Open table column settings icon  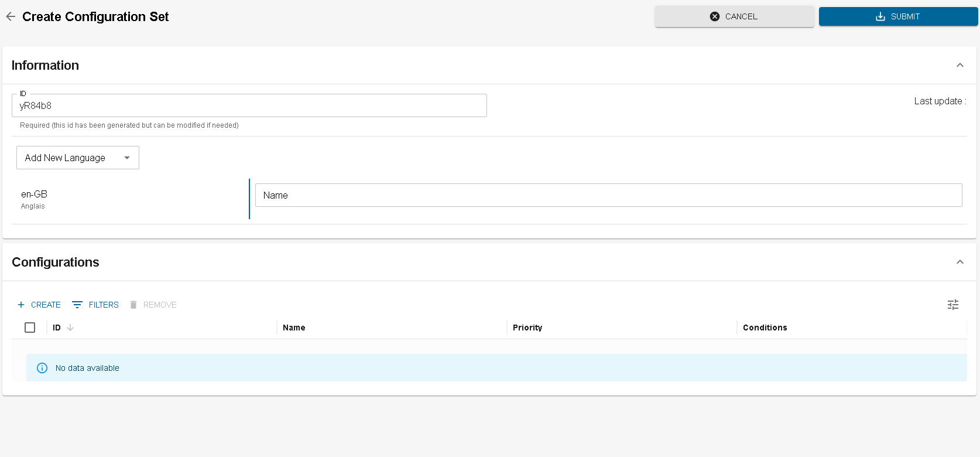(953, 305)
